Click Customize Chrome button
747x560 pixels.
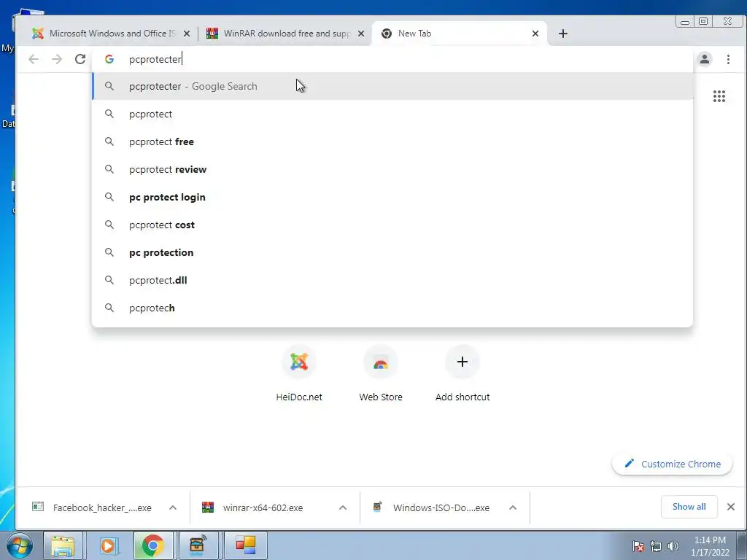(x=672, y=464)
